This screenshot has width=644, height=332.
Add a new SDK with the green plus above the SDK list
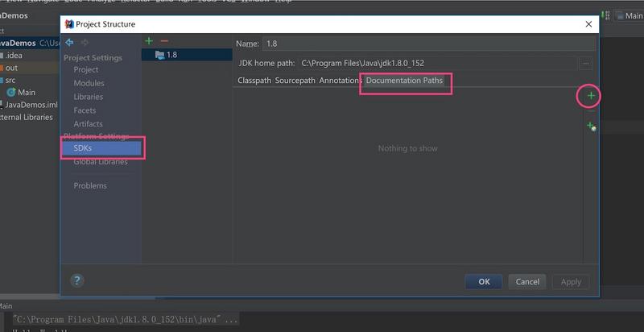[149, 41]
